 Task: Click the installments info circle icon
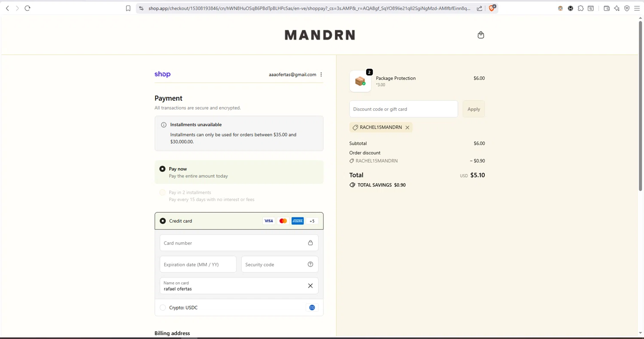(x=164, y=125)
